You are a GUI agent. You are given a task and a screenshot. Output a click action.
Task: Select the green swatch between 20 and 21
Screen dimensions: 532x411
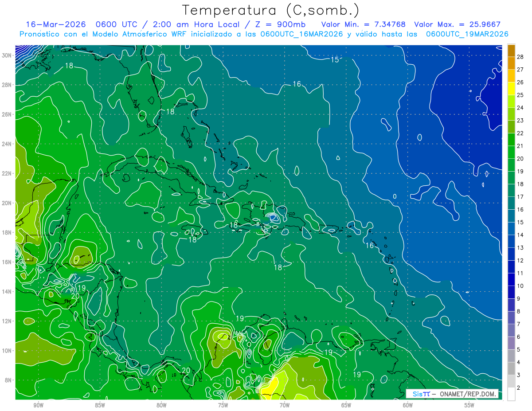click(x=511, y=153)
